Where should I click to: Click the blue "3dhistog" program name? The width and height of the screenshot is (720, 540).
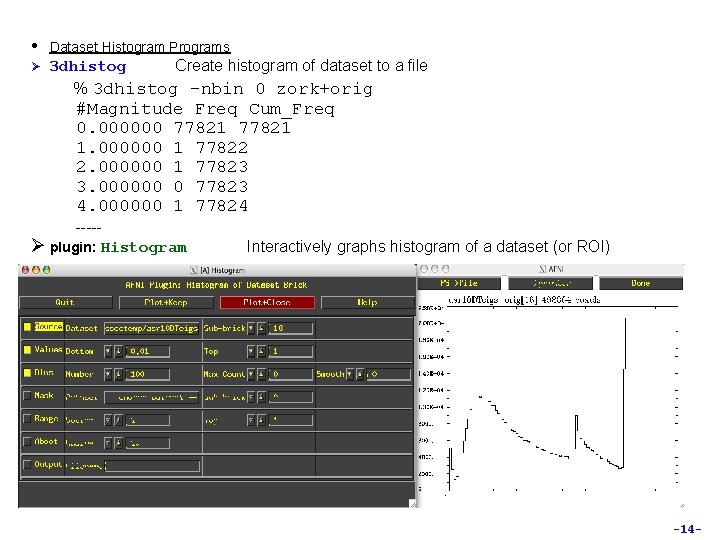[x=88, y=67]
